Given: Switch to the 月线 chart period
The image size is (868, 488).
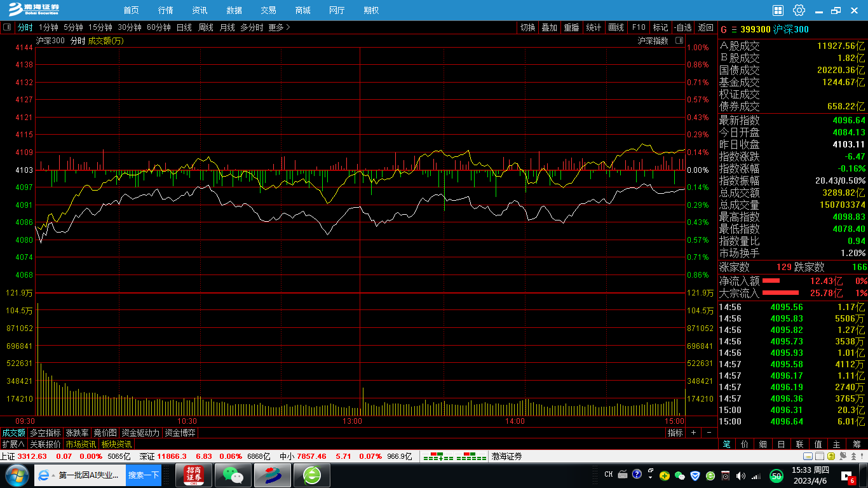Looking at the screenshot, I should (x=227, y=27).
